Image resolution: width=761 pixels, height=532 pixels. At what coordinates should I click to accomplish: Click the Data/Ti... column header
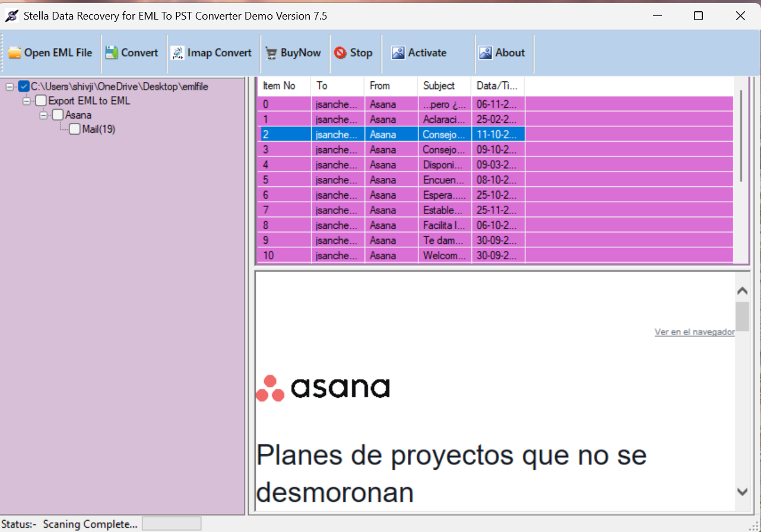pyautogui.click(x=498, y=86)
